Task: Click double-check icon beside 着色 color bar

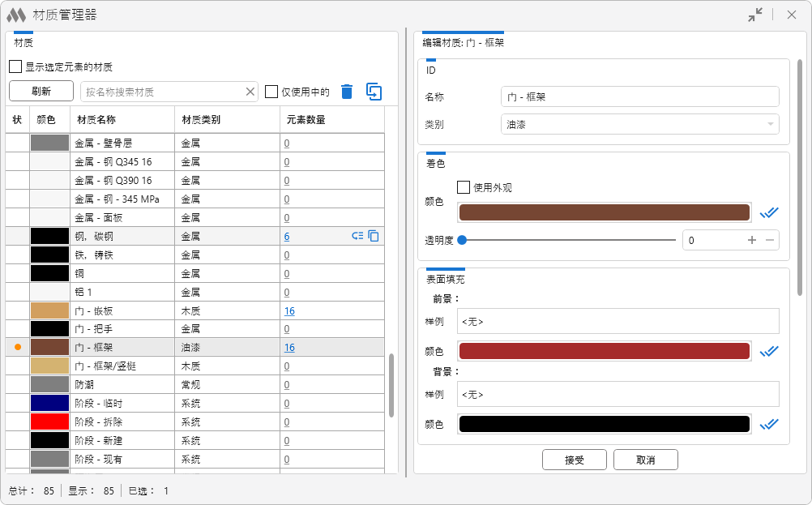Action: [768, 212]
